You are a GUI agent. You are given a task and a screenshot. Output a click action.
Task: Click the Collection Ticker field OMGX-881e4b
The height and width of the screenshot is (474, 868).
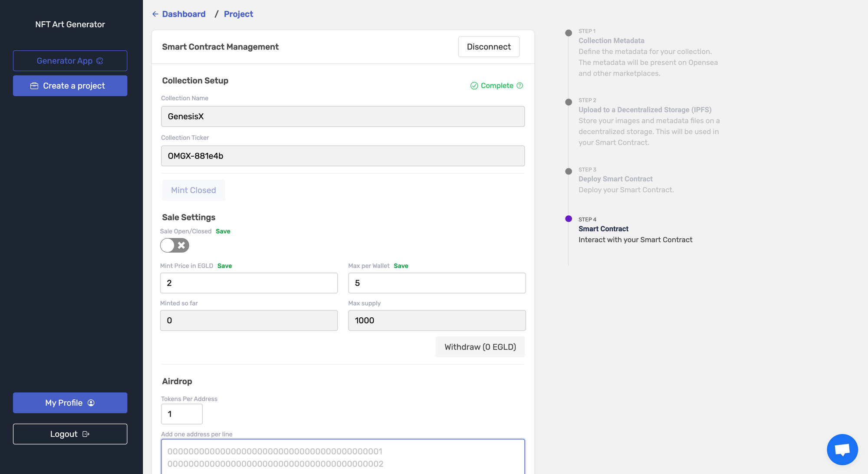click(343, 156)
